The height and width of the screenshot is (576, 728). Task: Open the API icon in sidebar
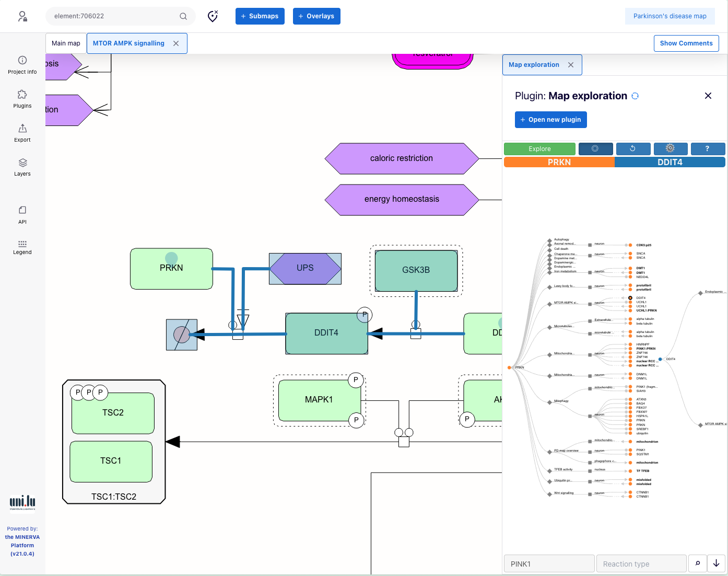(x=22, y=215)
